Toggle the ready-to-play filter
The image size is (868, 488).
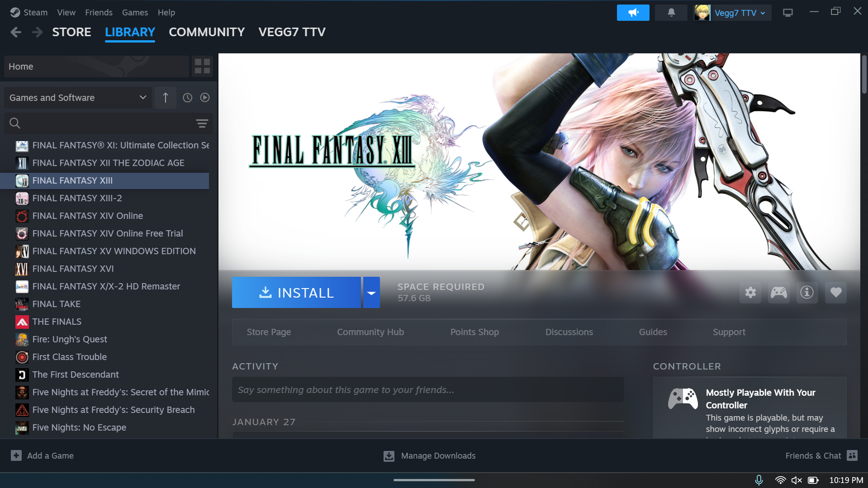205,98
